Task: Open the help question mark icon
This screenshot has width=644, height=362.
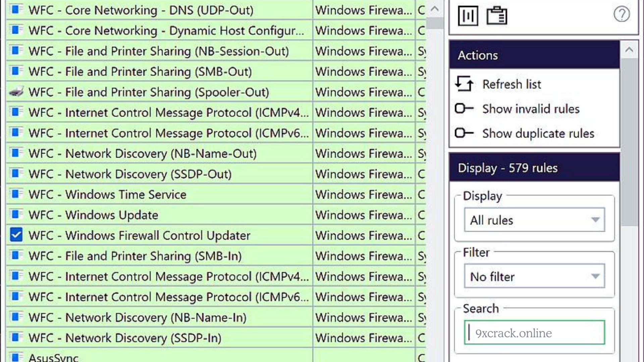Action: [x=622, y=14]
